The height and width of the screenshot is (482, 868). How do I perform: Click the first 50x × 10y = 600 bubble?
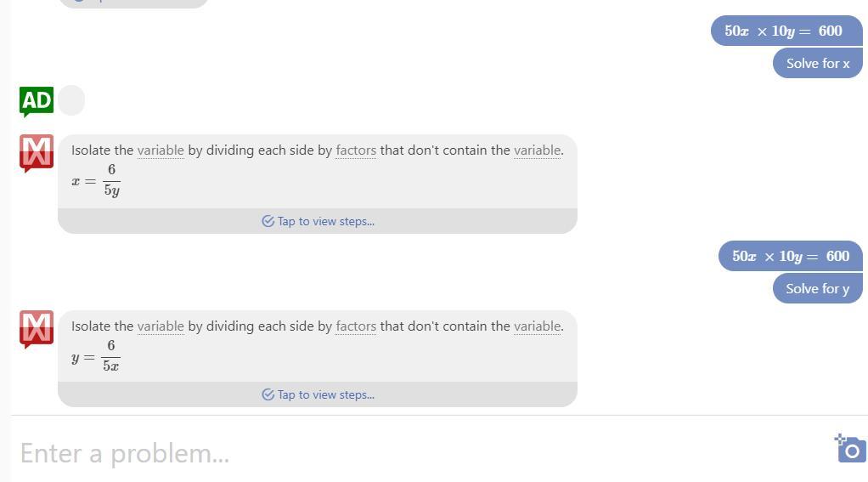pos(786,31)
